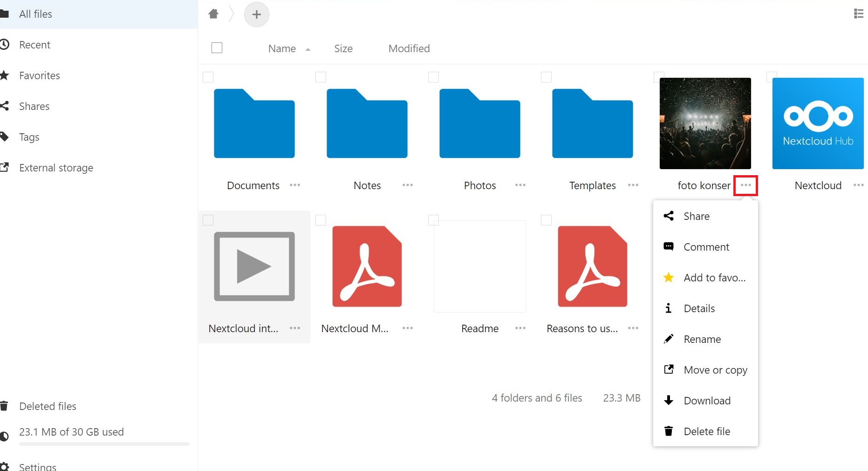Image resolution: width=868 pixels, height=471 pixels.
Task: Open the actions menu for Nextcloud Manual
Action: pyautogui.click(x=407, y=328)
